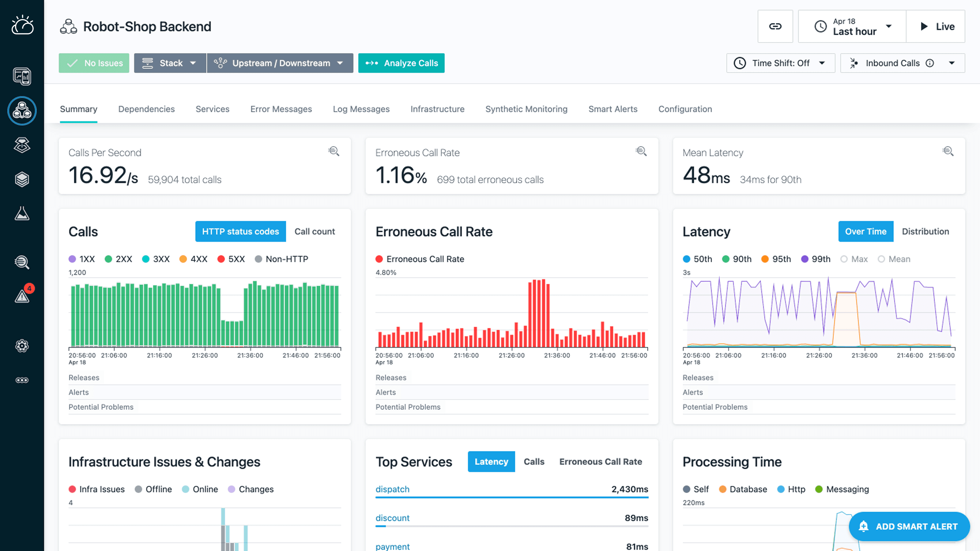980x551 pixels.
Task: Switch to the Dependencies tab
Action: 146,109
